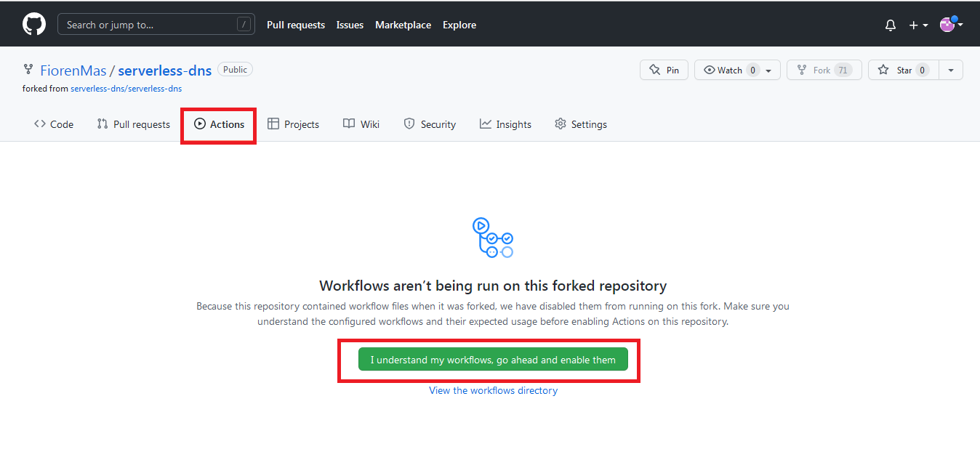The height and width of the screenshot is (452, 980).
Task: Open the serverless-dns repository name link
Action: click(x=165, y=70)
